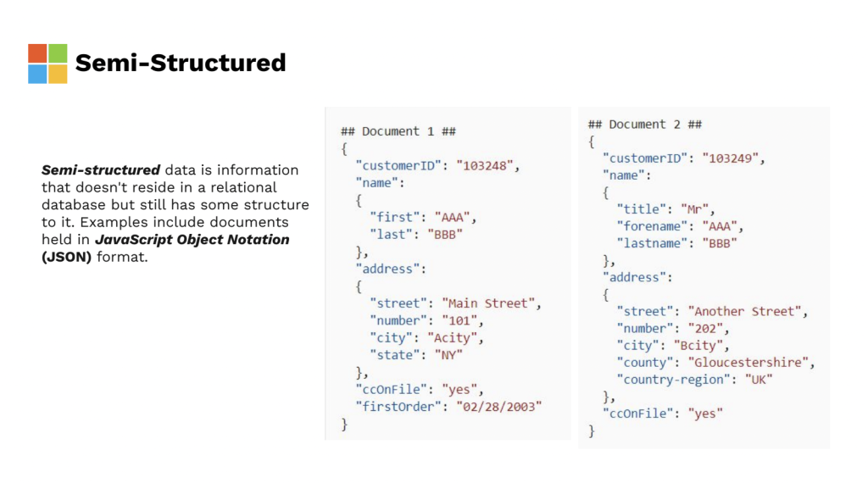This screenshot has height=483, width=868.
Task: Click the "## Document 2 ##" header
Action: 645,125
